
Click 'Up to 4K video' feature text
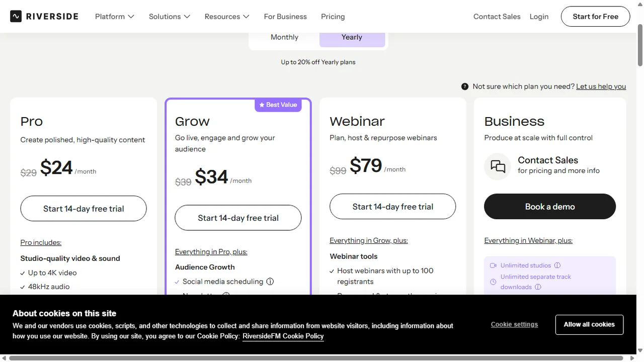(52, 273)
